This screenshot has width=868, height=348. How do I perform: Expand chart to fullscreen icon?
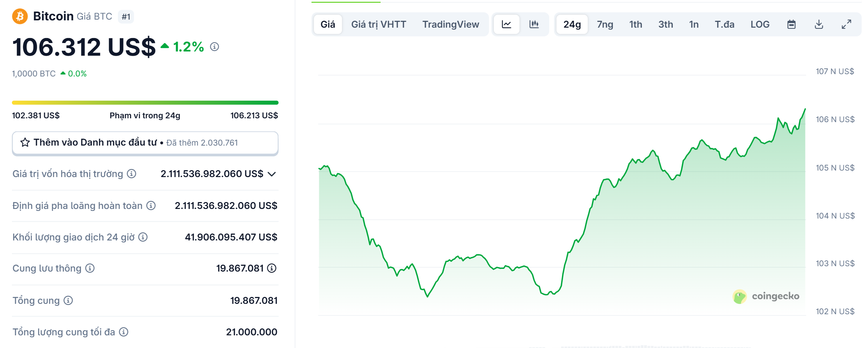click(x=846, y=25)
